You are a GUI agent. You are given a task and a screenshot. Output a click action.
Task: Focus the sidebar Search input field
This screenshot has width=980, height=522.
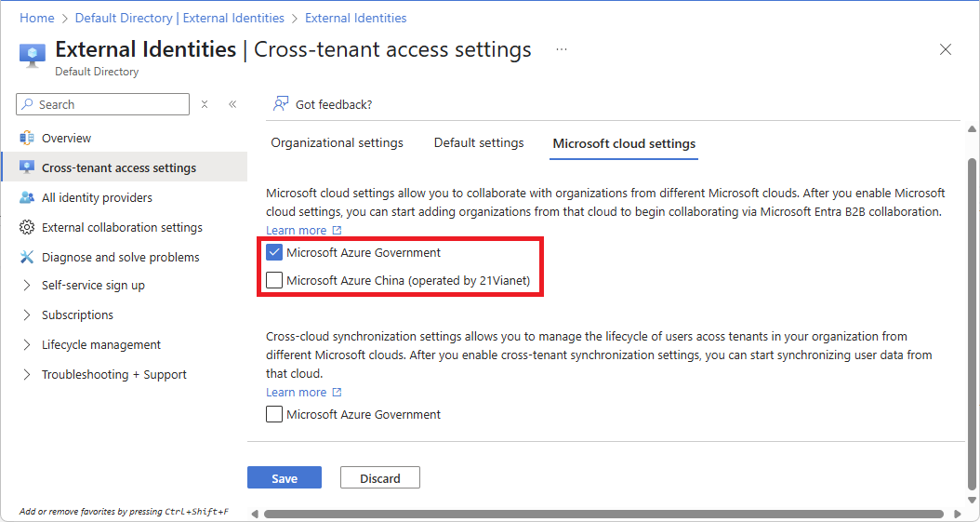(x=102, y=104)
